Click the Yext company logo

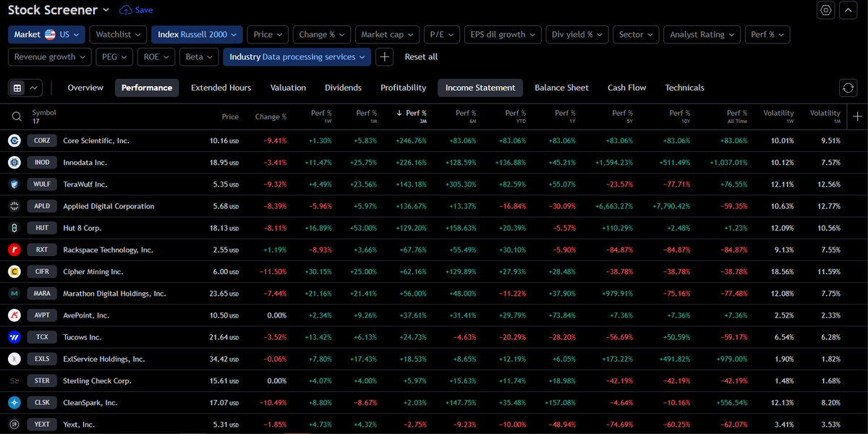[14, 424]
